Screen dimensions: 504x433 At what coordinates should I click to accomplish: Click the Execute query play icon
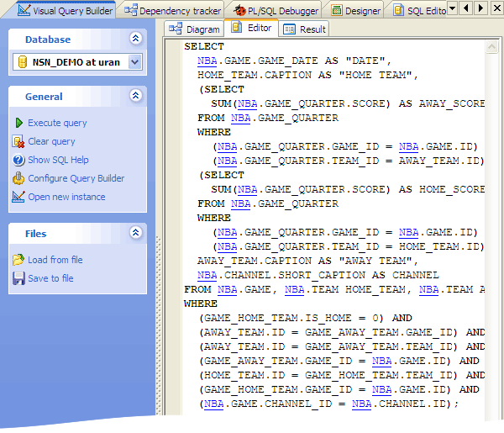(19, 123)
